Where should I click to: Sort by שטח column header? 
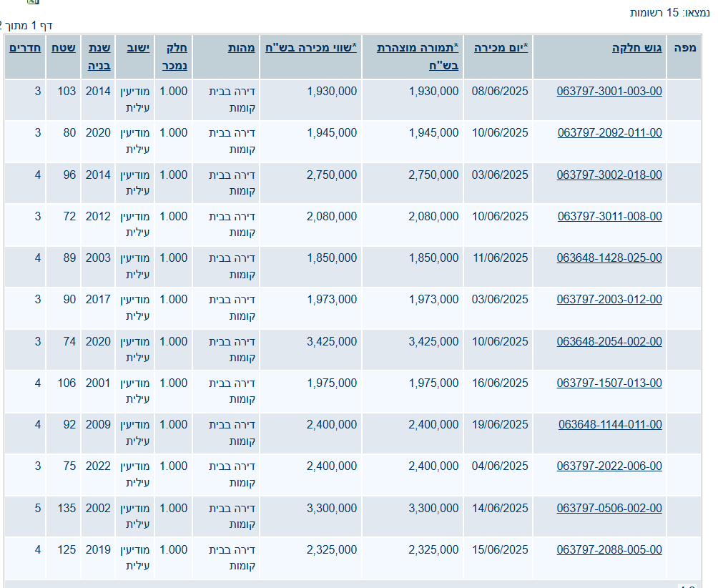coord(64,48)
